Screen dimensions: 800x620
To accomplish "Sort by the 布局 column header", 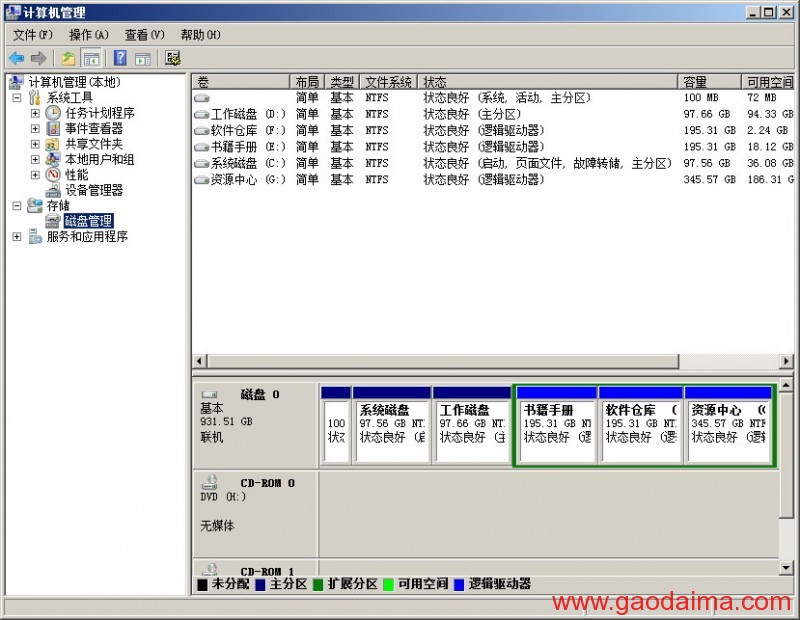I will (307, 82).
